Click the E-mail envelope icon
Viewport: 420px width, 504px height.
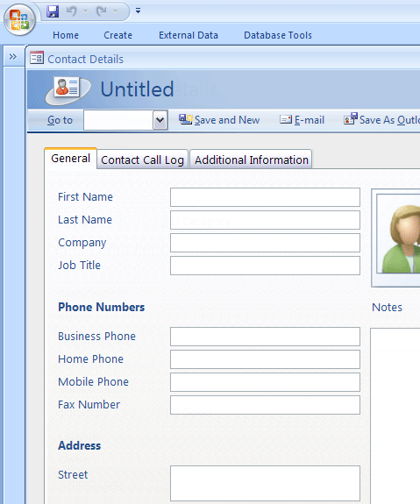pyautogui.click(x=286, y=119)
